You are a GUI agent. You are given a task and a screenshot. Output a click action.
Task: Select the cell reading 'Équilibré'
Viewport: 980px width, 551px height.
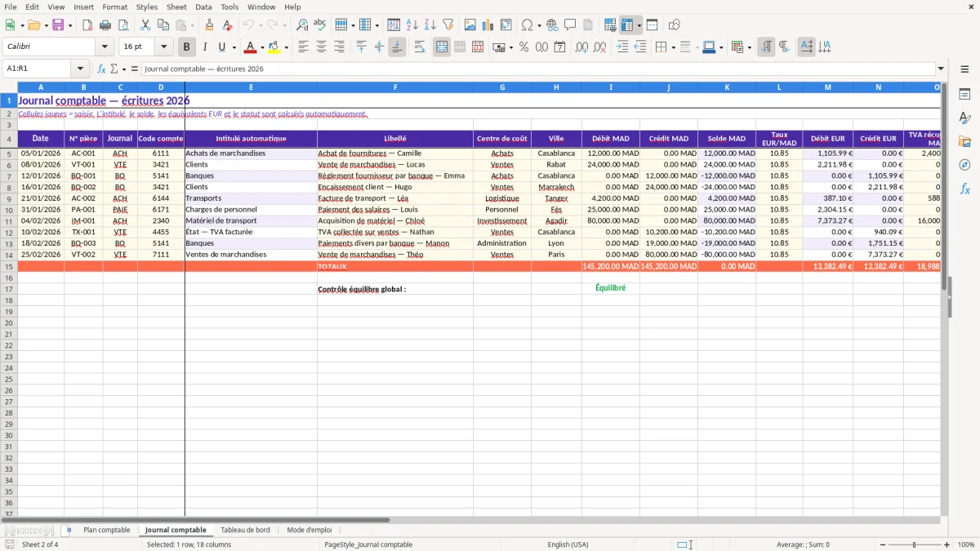(610, 288)
